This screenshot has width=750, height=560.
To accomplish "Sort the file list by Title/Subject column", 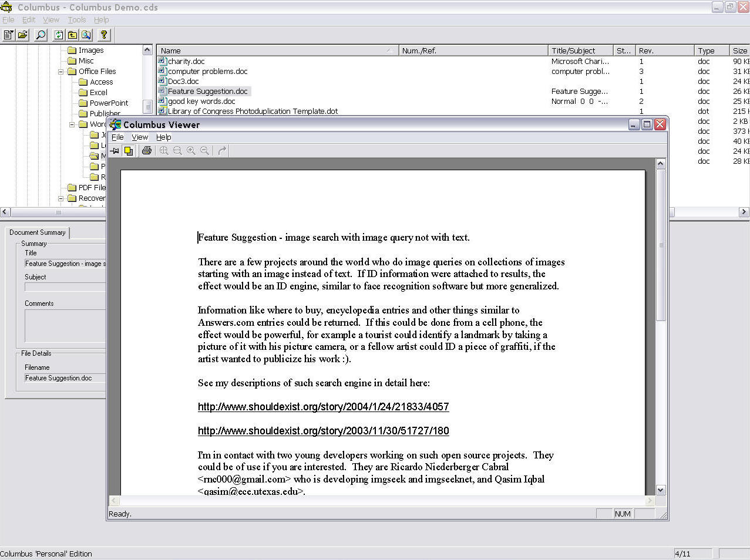I will [580, 50].
